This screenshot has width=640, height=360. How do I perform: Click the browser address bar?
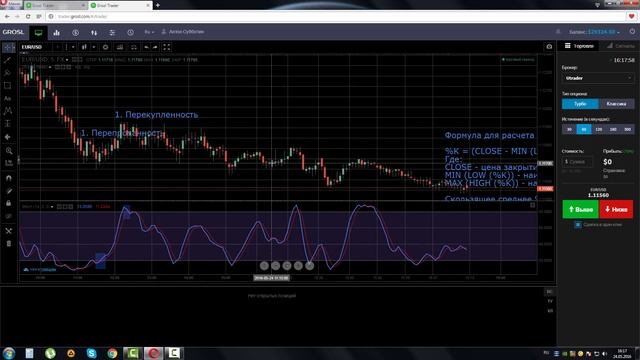point(335,17)
